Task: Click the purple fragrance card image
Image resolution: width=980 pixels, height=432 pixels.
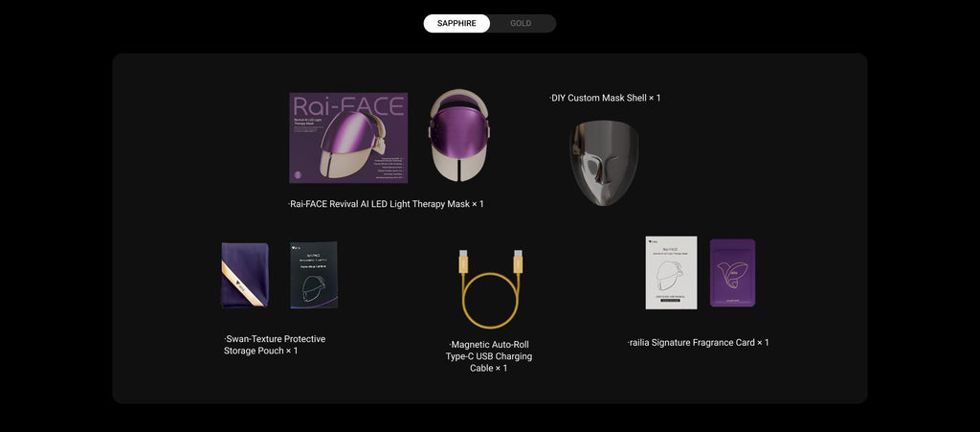Action: pyautogui.click(x=732, y=273)
